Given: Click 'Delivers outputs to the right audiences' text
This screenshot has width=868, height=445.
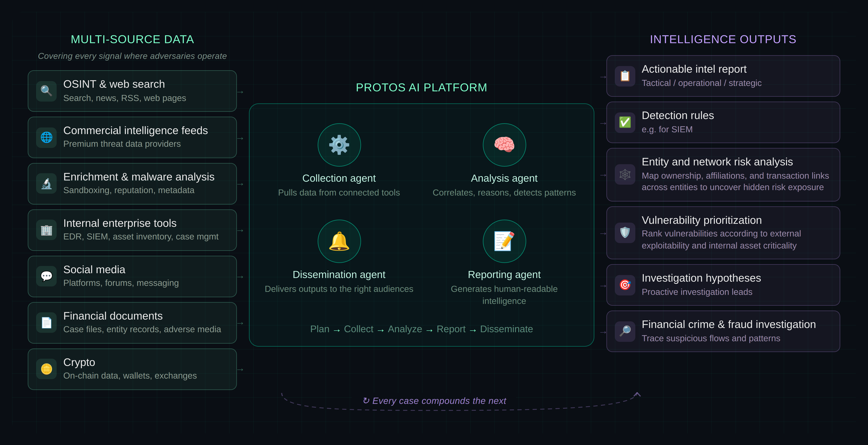Looking at the screenshot, I should click(339, 289).
